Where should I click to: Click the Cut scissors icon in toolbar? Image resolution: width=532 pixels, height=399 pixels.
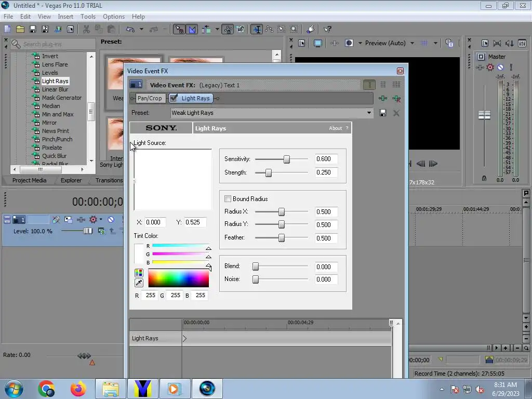[86, 29]
